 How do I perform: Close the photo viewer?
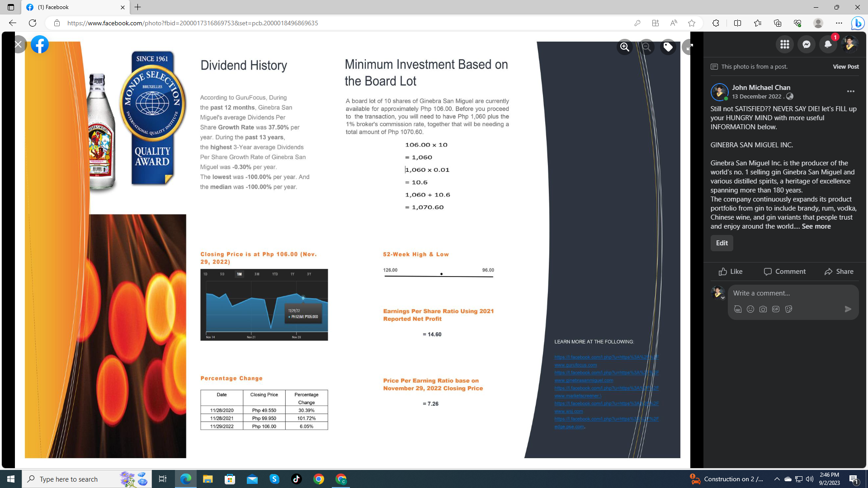pyautogui.click(x=18, y=44)
